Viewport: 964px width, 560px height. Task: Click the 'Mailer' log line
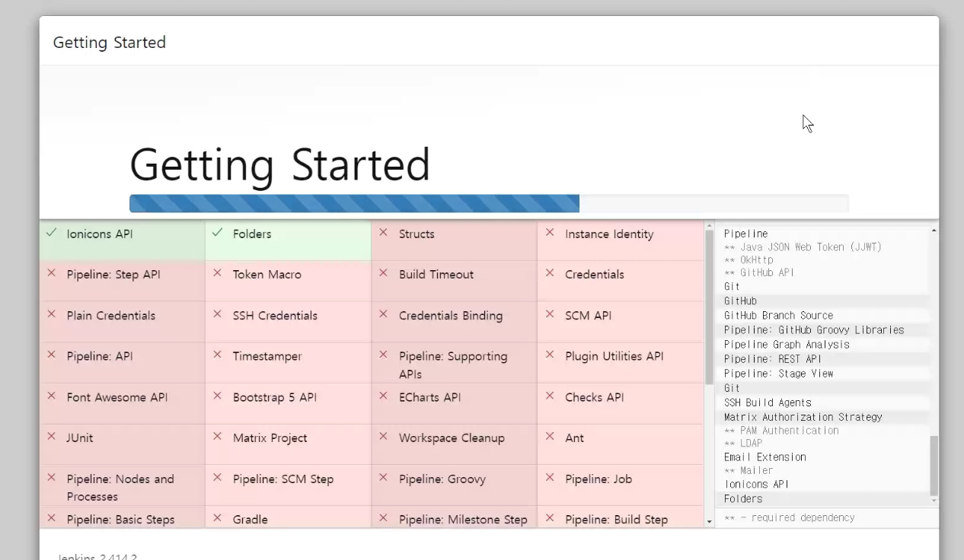coord(749,470)
